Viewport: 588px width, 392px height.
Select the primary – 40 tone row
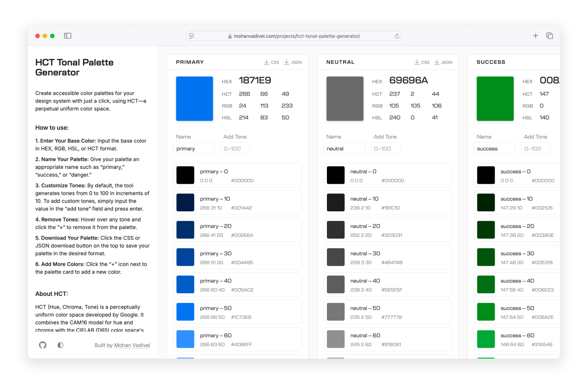coord(237,285)
